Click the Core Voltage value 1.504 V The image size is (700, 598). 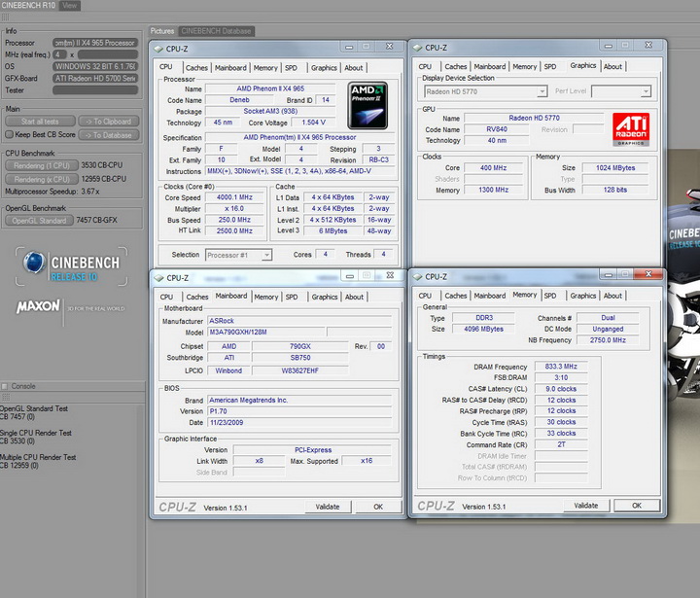[313, 123]
